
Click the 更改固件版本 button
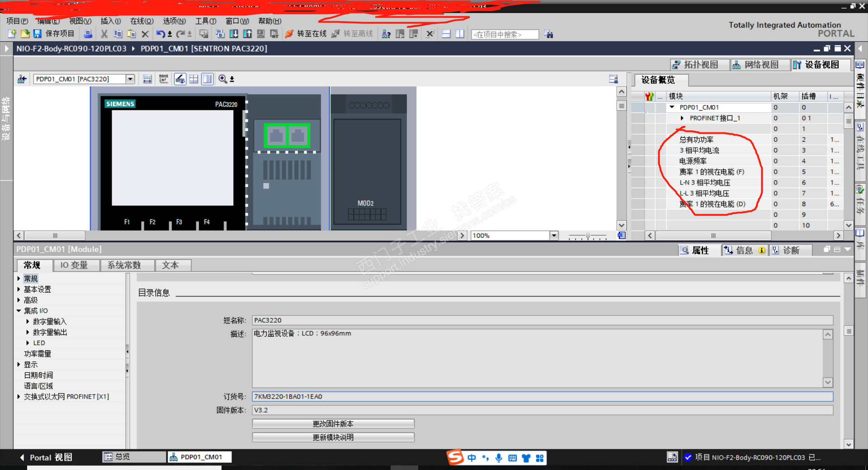click(x=333, y=424)
